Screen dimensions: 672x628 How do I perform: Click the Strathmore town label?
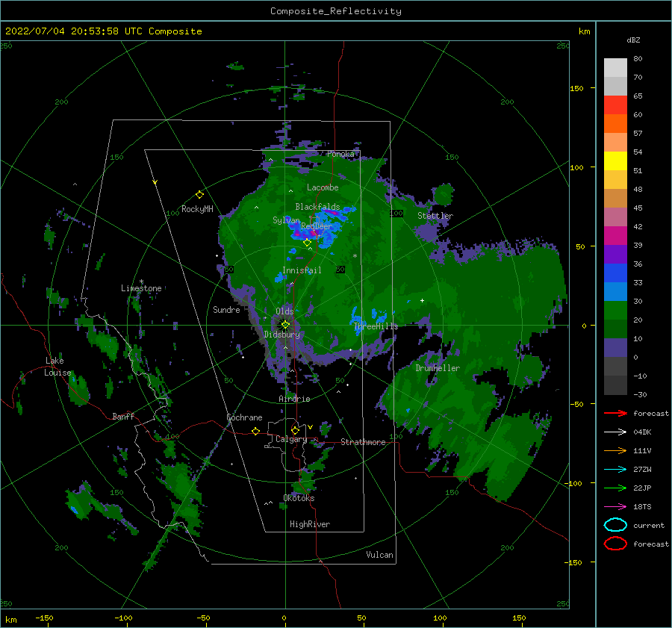tap(363, 442)
